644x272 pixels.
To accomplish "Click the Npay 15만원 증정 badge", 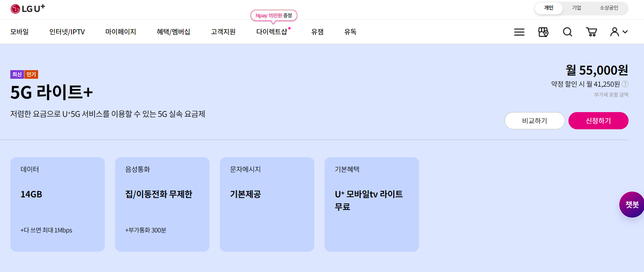I will point(274,15).
